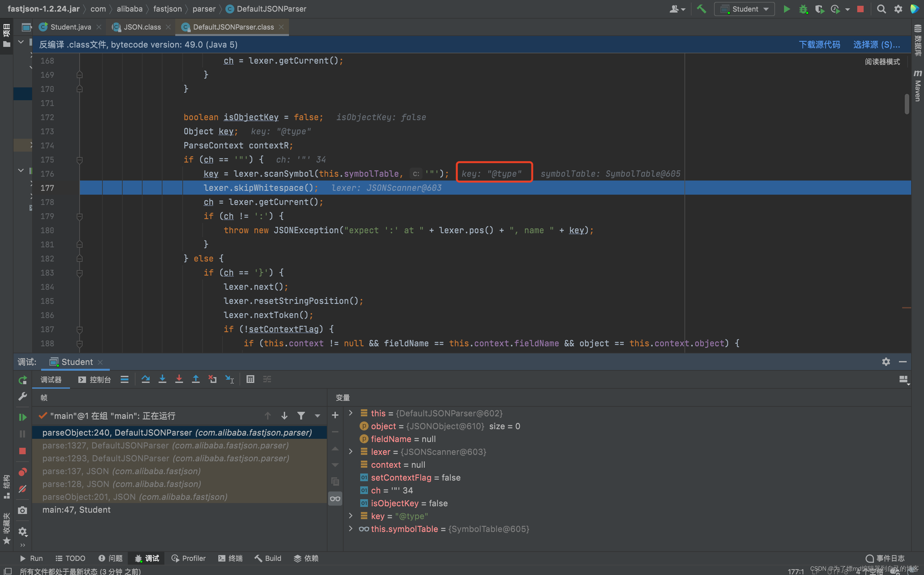
Task: Expand the 'this' variable node
Action: pos(351,413)
